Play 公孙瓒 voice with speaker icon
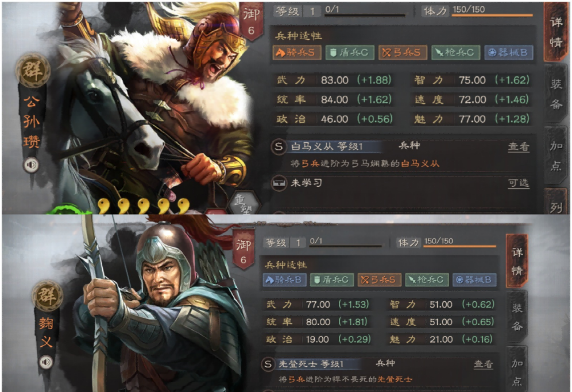The width and height of the screenshot is (572, 392). [32, 165]
